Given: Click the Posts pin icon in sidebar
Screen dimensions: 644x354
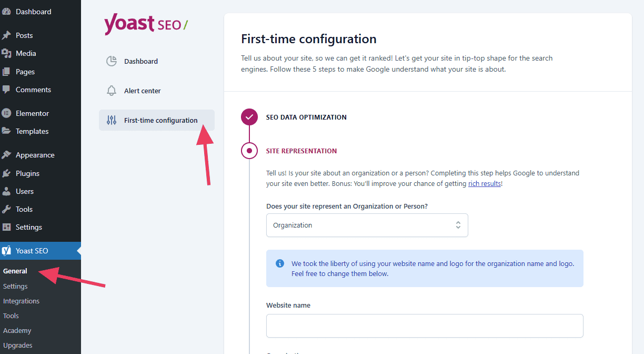Looking at the screenshot, I should click(x=8, y=35).
